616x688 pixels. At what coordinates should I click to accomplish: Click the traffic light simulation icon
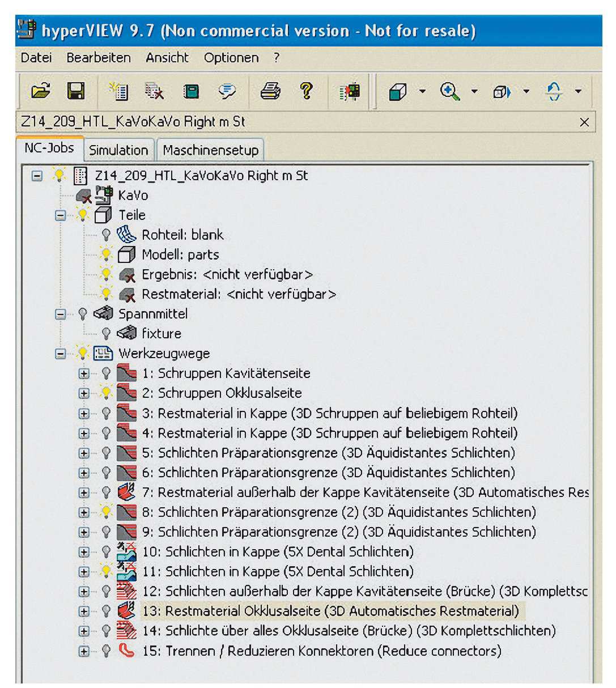[x=350, y=91]
